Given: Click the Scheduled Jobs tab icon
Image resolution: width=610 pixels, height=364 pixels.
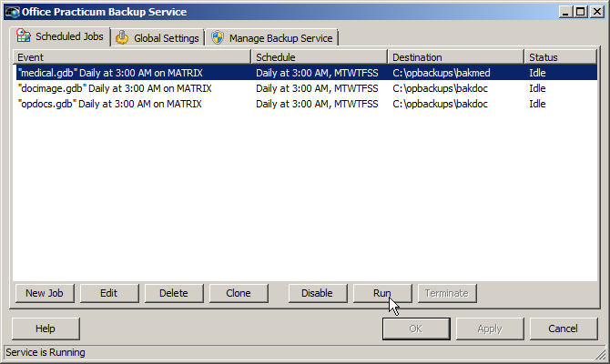Looking at the screenshot, I should click(x=24, y=35).
